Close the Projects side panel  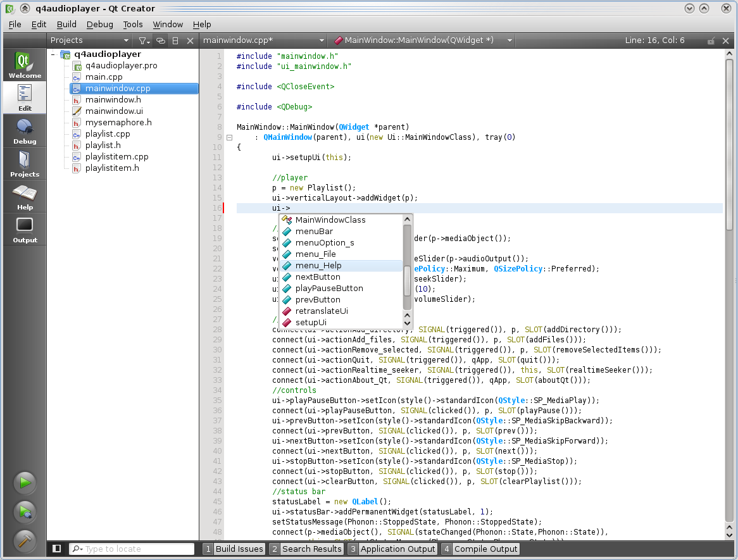(x=190, y=41)
